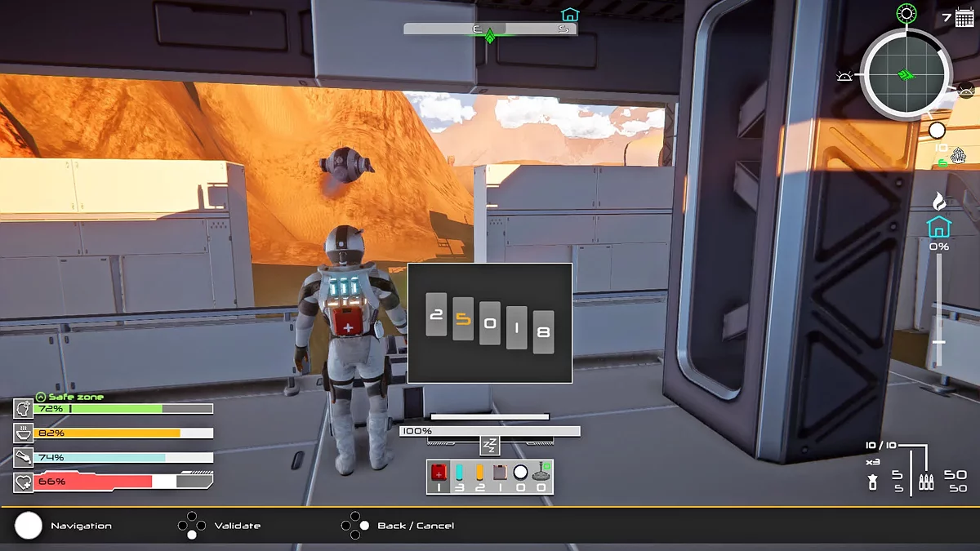
Task: Click the heart health status icon
Action: pos(23,482)
